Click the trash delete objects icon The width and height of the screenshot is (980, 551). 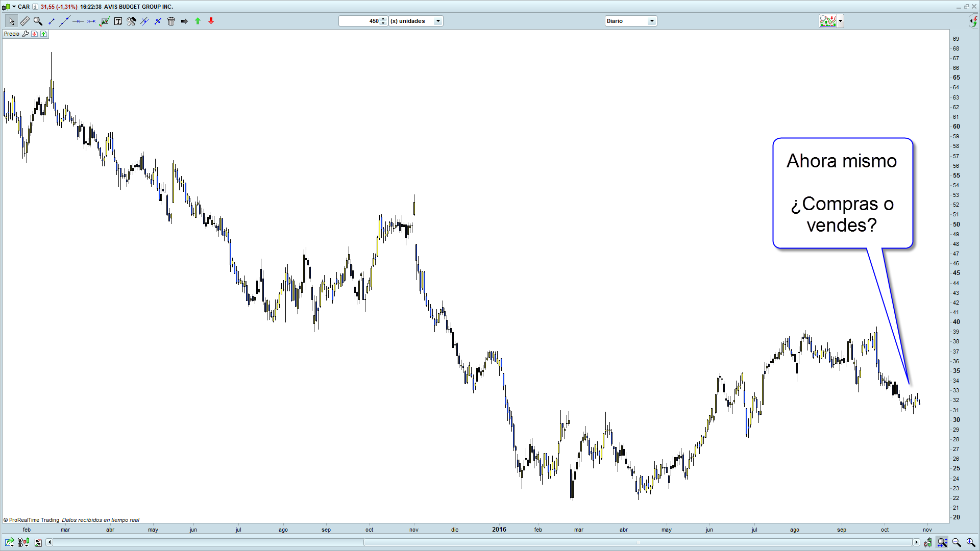pyautogui.click(x=171, y=21)
